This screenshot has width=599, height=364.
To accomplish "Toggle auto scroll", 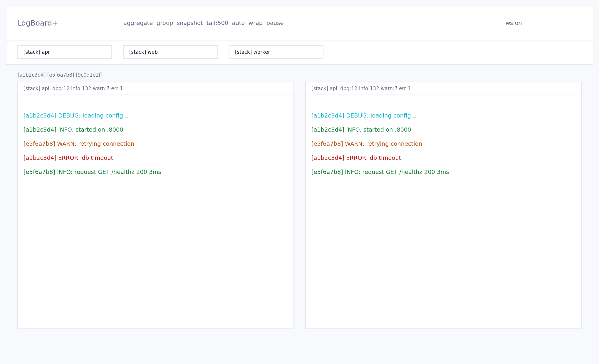I will (238, 23).
